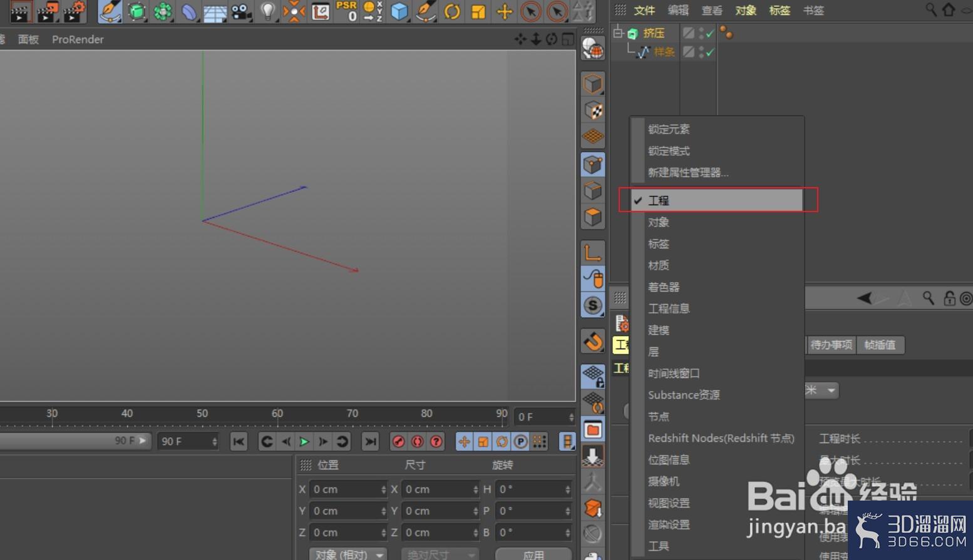Screen dimensions: 973x560
Task: Open the ProRender viewport menu
Action: [x=78, y=39]
